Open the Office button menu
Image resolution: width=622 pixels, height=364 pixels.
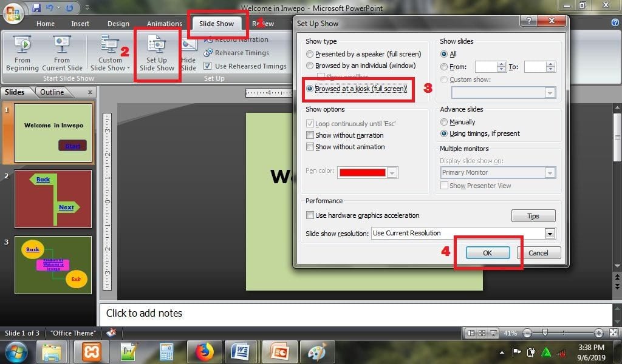point(13,13)
